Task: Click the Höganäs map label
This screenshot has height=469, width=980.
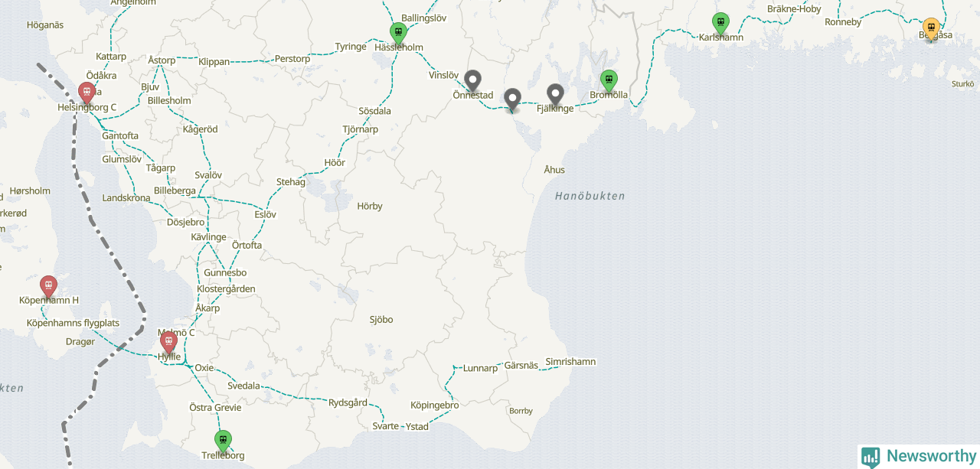Action: click(45, 25)
